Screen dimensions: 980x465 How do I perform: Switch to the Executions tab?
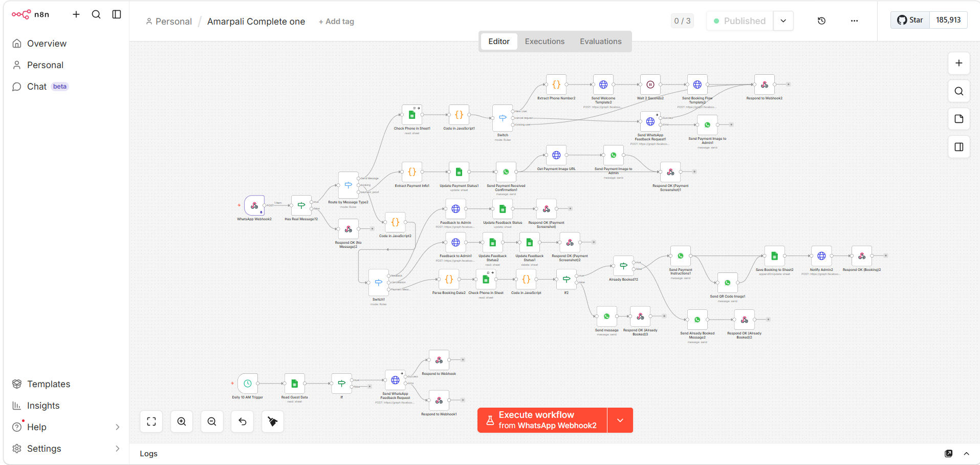click(x=545, y=41)
